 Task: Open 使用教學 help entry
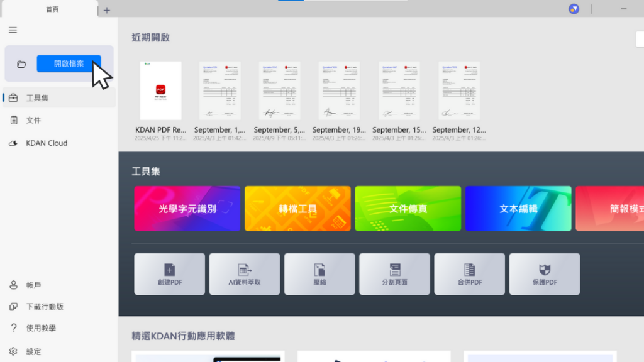tap(59, 328)
